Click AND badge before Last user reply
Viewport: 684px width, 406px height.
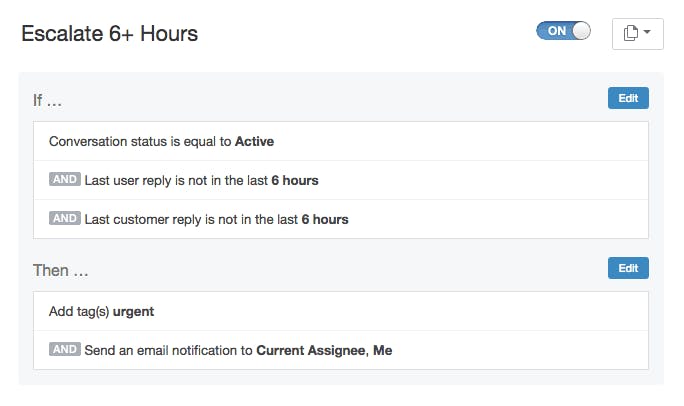64,180
